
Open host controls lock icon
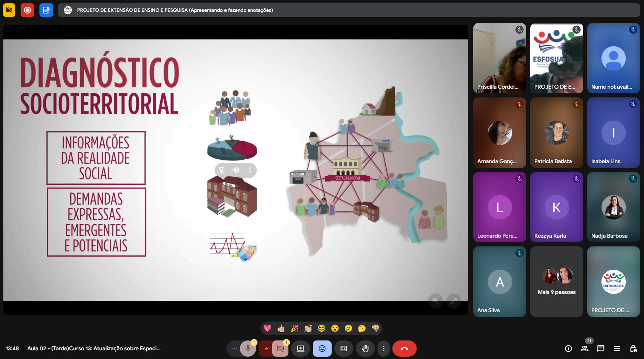tap(633, 349)
